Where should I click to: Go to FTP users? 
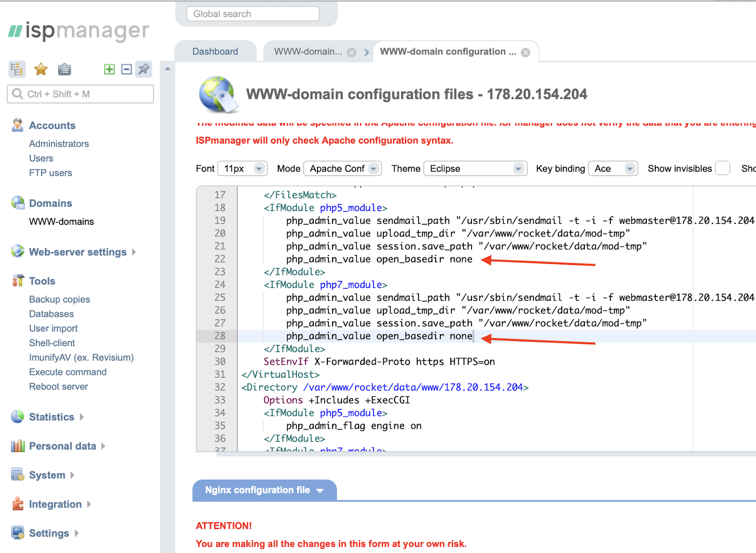coord(51,173)
